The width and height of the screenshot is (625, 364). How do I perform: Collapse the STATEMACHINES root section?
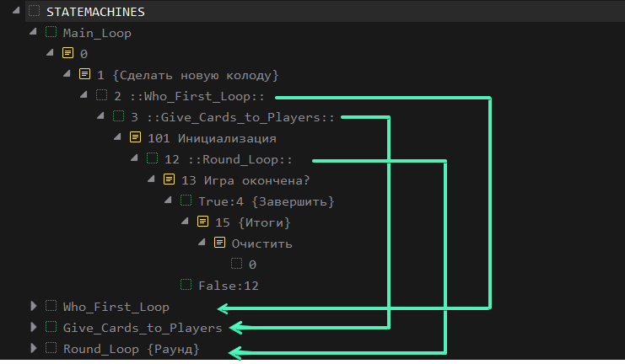[x=17, y=12]
